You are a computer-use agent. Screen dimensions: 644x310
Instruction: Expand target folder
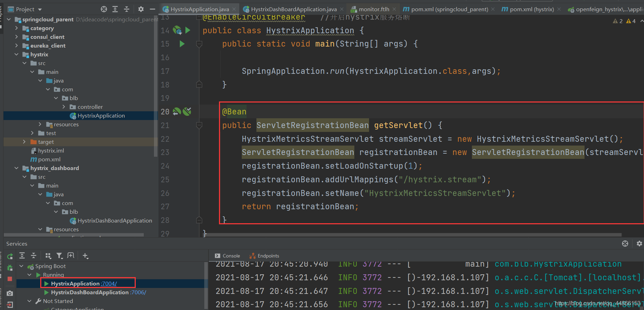tap(24, 142)
